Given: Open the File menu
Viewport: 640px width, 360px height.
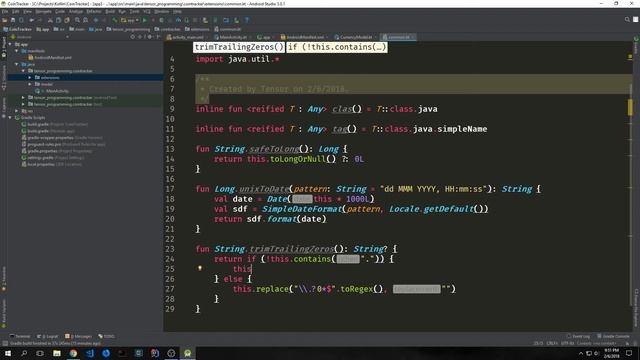Looking at the screenshot, I should point(5,11).
